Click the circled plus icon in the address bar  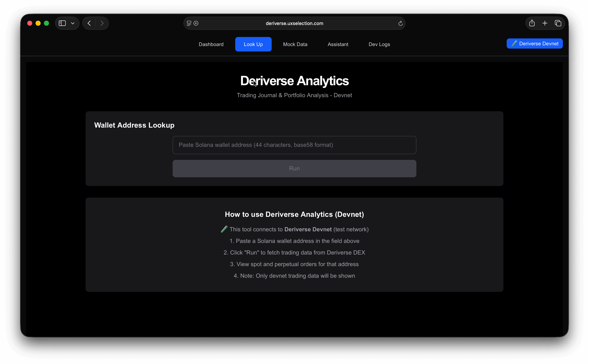tap(196, 23)
